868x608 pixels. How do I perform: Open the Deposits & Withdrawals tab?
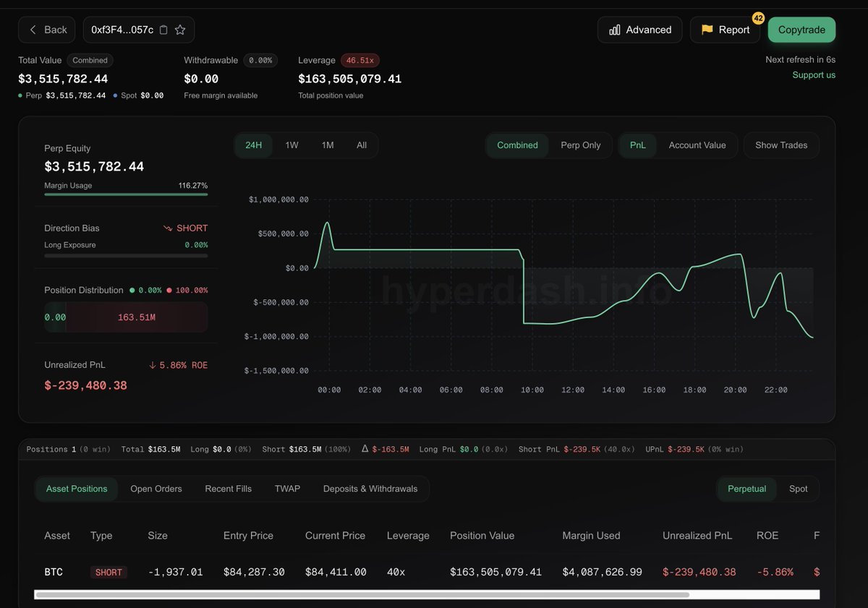click(370, 489)
